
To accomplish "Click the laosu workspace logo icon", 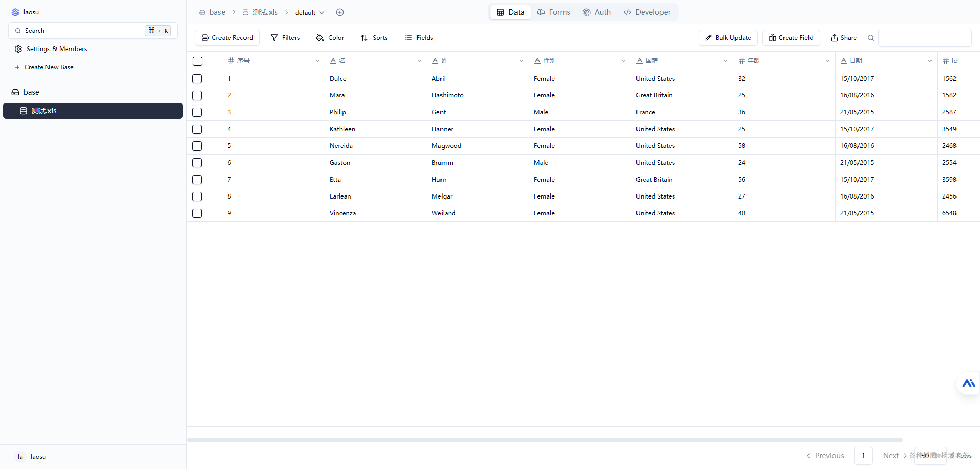I will point(15,12).
